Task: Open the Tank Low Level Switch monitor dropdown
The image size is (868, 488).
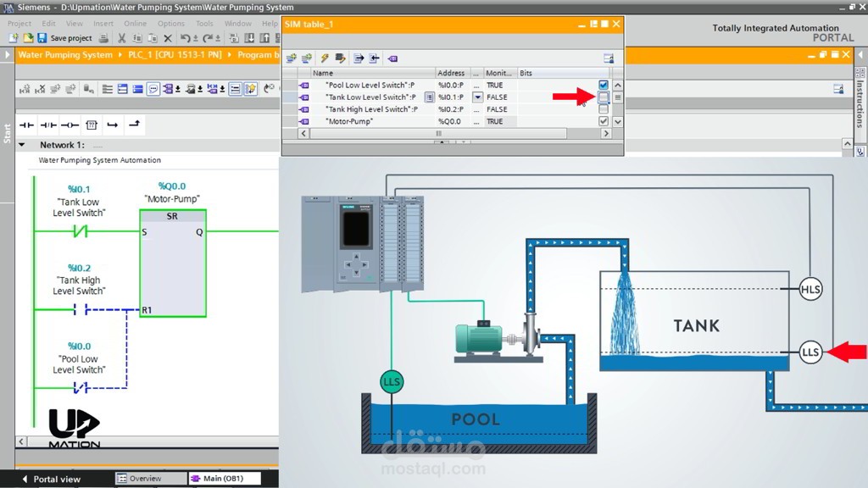Action: coord(476,97)
